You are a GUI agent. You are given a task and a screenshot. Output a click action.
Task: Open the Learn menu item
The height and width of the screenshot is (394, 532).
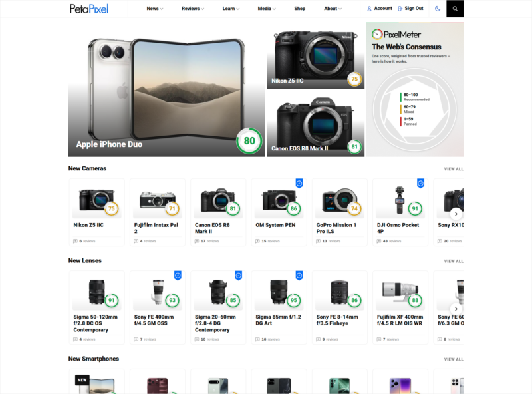click(x=229, y=9)
